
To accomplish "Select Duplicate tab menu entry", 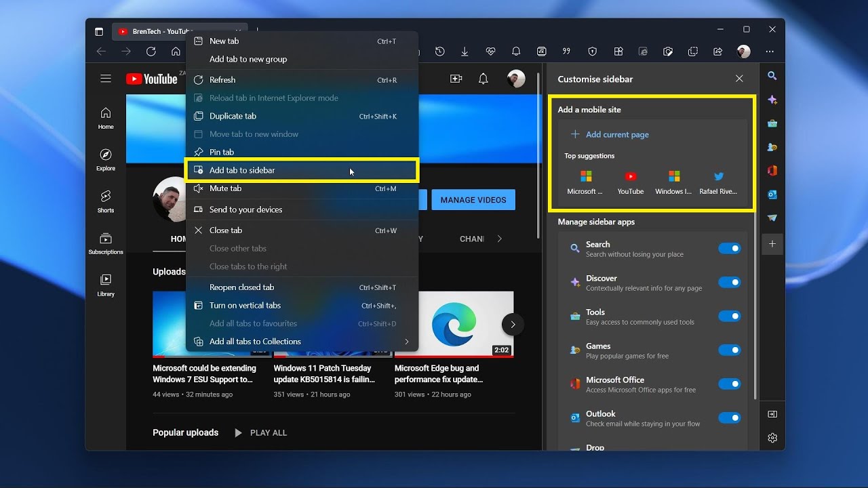I will pyautogui.click(x=302, y=116).
